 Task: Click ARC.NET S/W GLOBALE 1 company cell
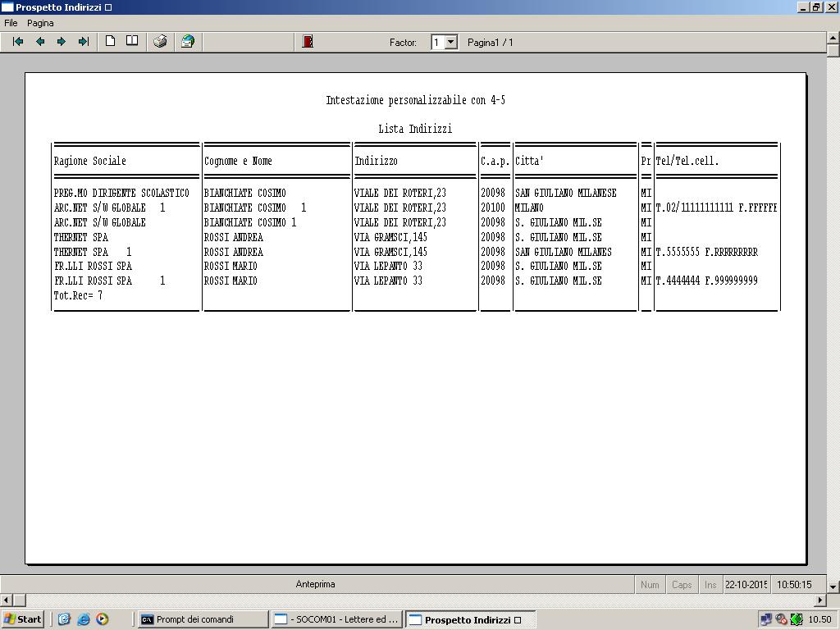(x=109, y=208)
